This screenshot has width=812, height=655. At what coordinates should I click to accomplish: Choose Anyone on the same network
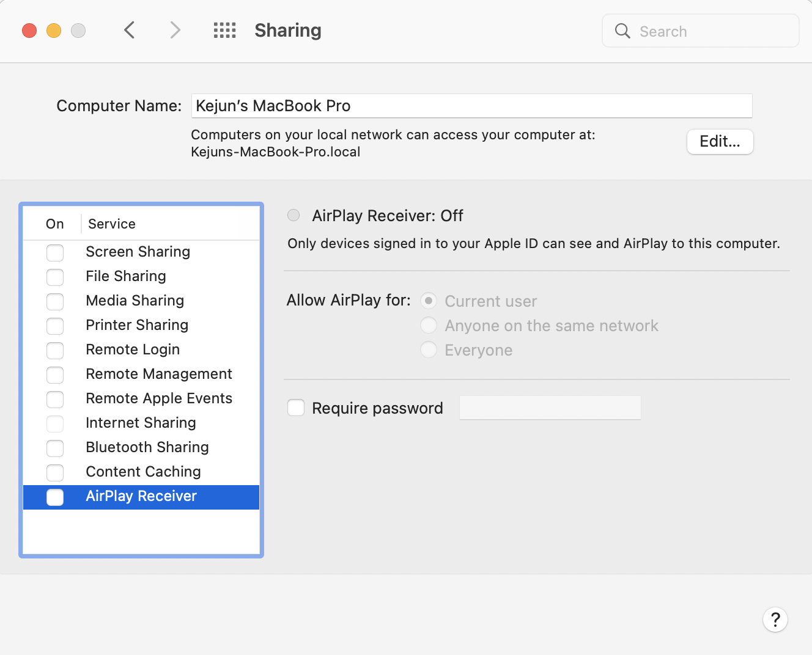pyautogui.click(x=429, y=325)
